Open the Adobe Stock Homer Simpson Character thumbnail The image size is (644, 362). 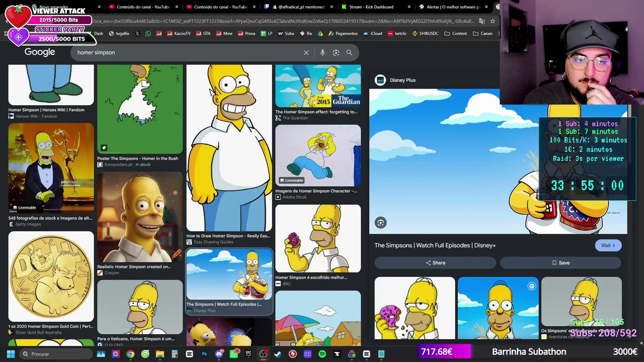(x=318, y=156)
